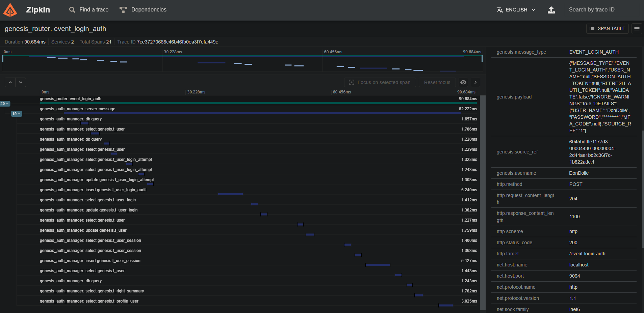Click Focus on selected span button

380,82
